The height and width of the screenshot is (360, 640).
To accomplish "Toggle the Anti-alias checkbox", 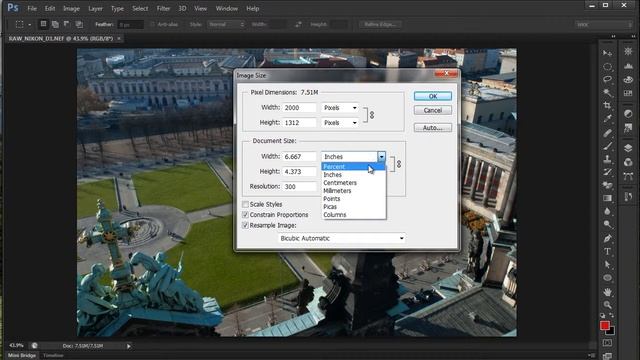I will [x=152, y=24].
